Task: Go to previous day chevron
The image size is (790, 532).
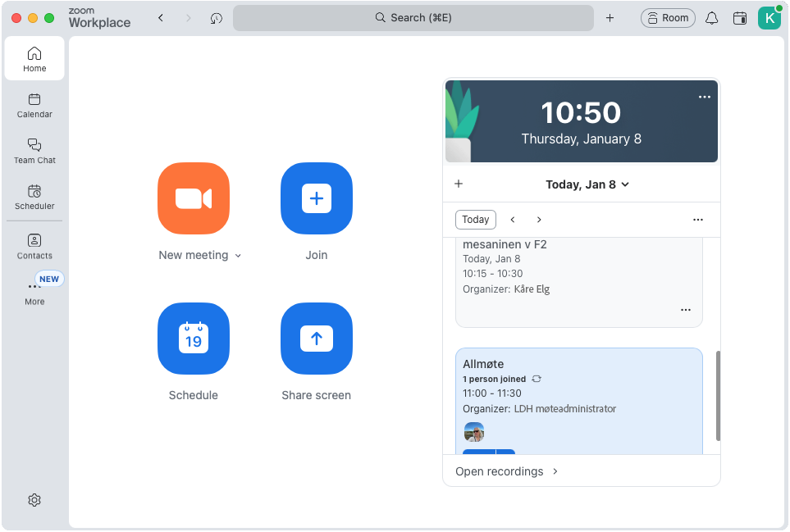Action: (513, 220)
